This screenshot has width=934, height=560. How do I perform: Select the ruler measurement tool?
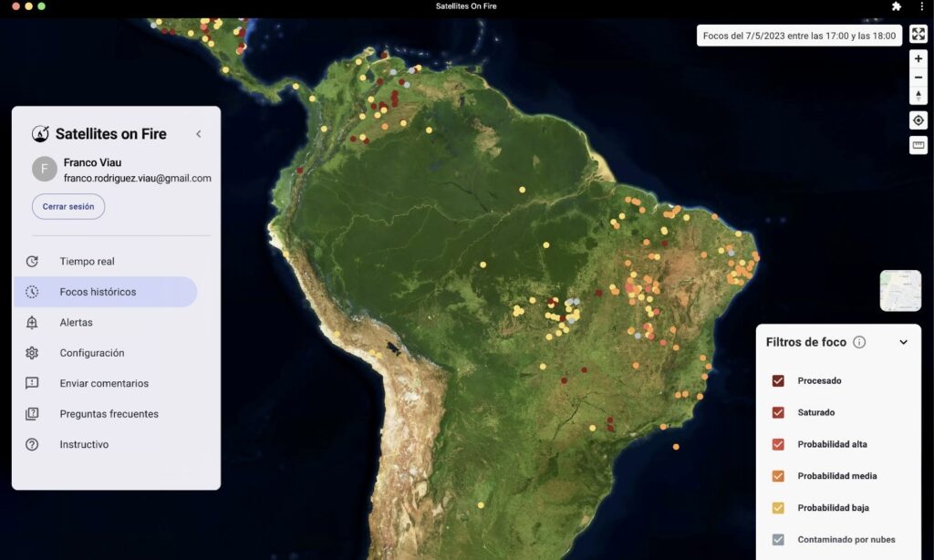(918, 145)
